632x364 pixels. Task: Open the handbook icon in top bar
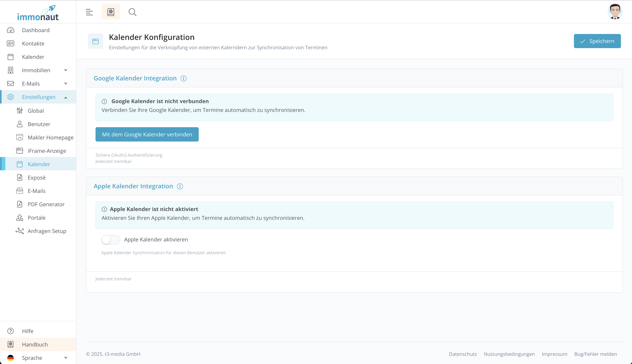(x=111, y=12)
